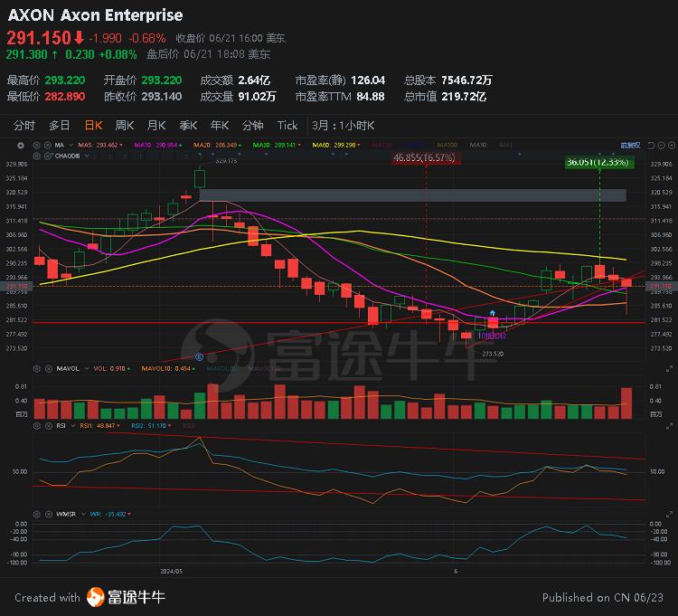Expand the CHAODI6 indicator dropdown arrow

point(87,156)
